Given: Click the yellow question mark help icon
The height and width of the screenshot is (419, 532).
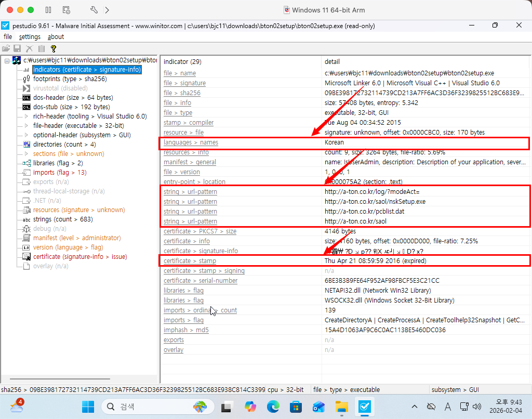Looking at the screenshot, I should [52, 48].
